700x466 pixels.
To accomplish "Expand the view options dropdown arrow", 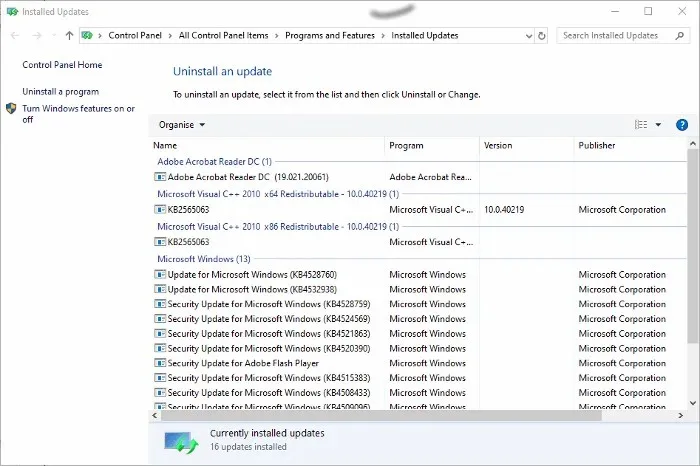I will [x=658, y=125].
